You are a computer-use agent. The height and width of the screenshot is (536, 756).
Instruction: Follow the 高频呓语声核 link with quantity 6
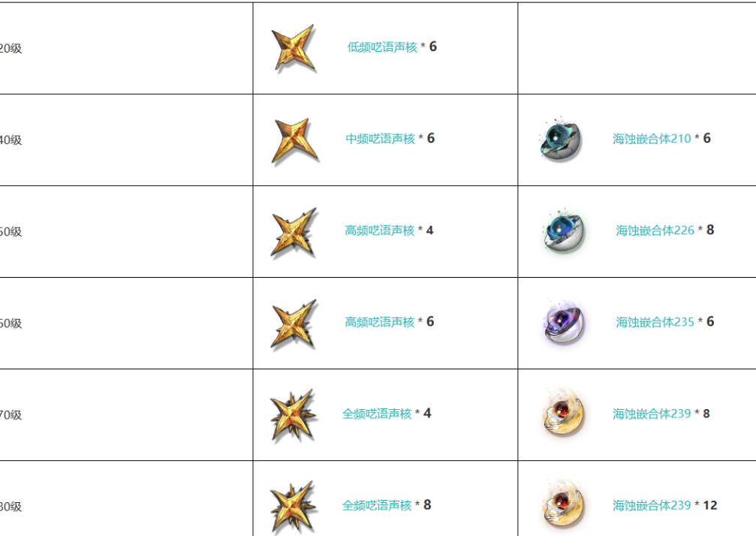click(x=379, y=322)
